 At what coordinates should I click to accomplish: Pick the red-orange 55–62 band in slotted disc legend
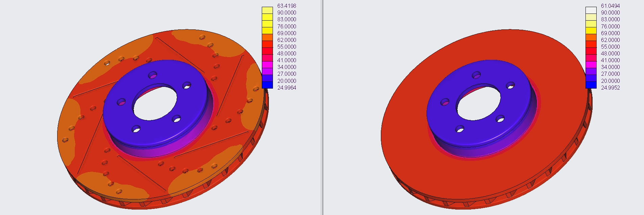267,44
